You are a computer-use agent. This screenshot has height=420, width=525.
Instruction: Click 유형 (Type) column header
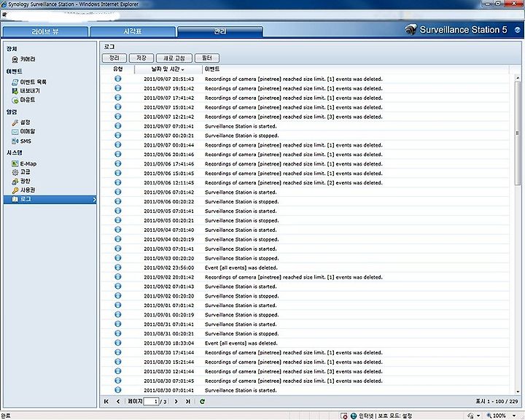[x=118, y=69]
